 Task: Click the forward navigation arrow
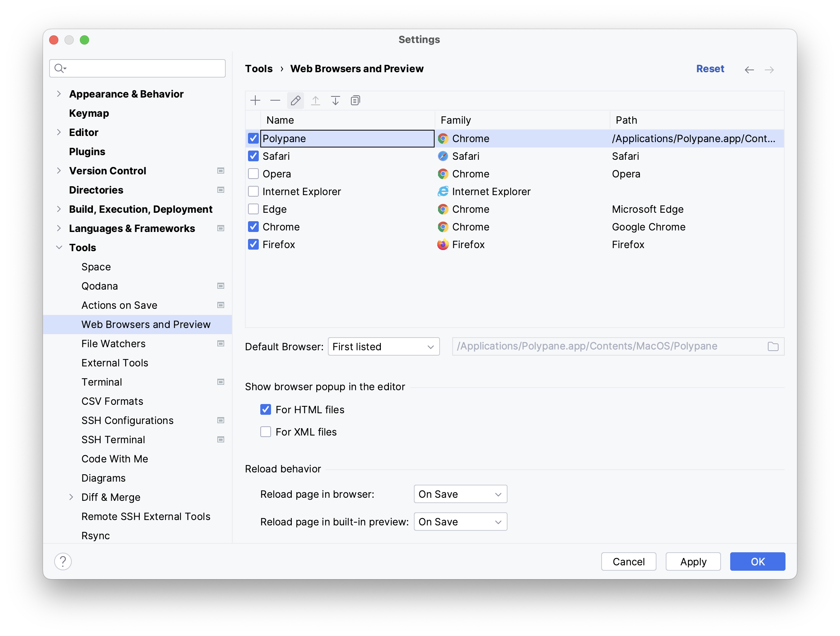769,70
